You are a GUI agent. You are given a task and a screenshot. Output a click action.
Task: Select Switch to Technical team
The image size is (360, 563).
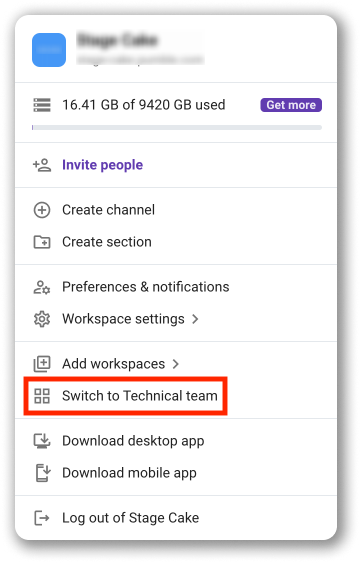(x=126, y=396)
